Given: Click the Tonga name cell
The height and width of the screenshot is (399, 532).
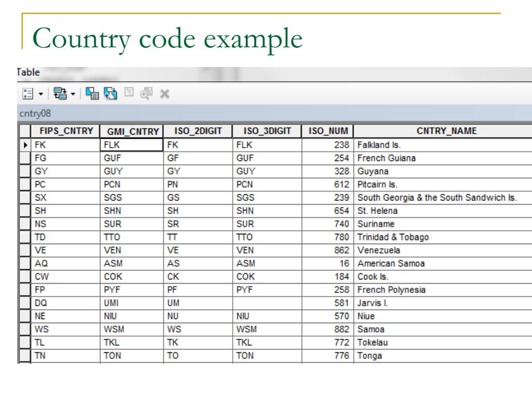Looking at the screenshot, I should (443, 355).
